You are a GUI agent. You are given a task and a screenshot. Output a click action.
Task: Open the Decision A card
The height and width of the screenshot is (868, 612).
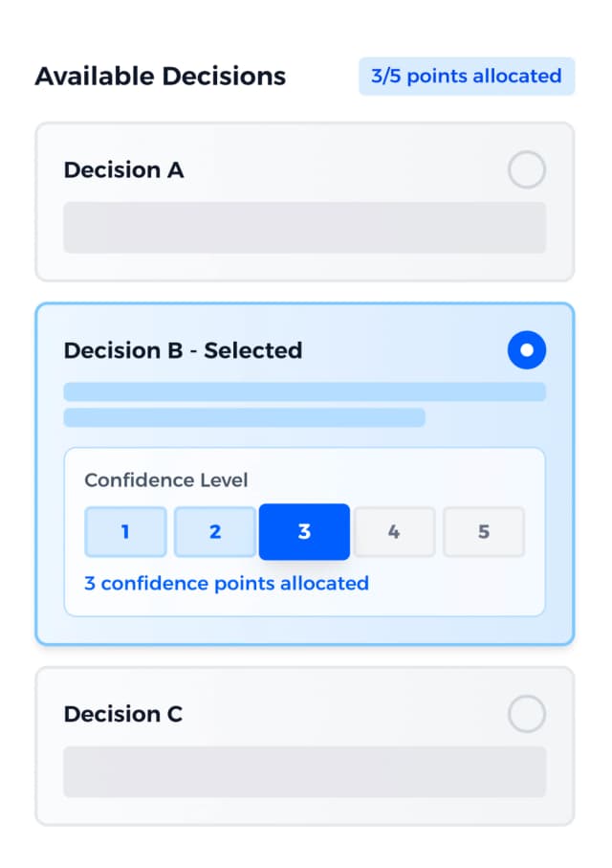(304, 201)
